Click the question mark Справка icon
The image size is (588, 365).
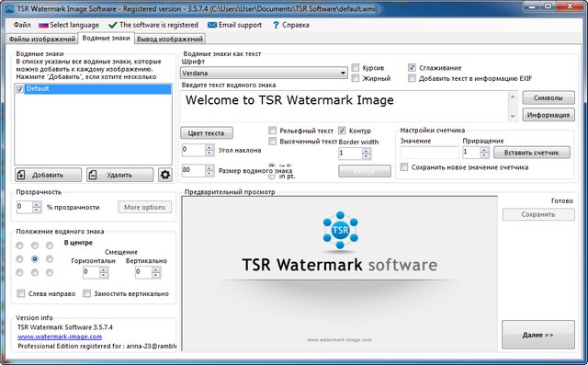coord(276,25)
